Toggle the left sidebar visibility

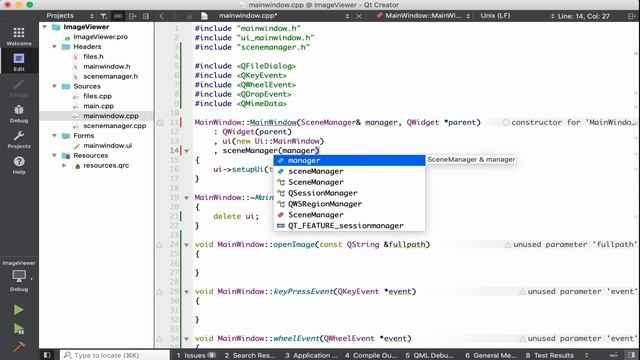click(47, 355)
